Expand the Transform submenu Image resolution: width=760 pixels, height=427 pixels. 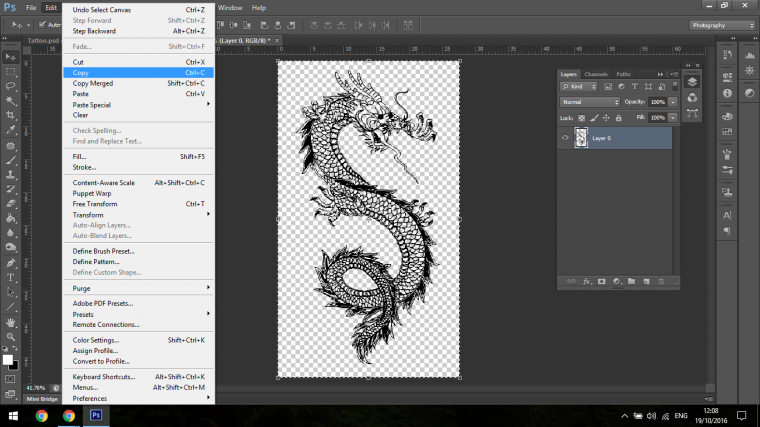tap(138, 215)
